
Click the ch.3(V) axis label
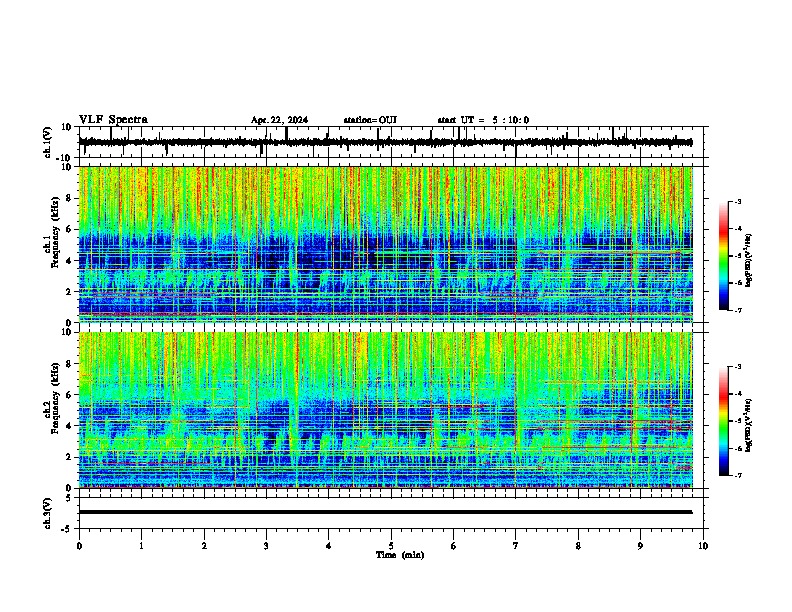click(48, 513)
